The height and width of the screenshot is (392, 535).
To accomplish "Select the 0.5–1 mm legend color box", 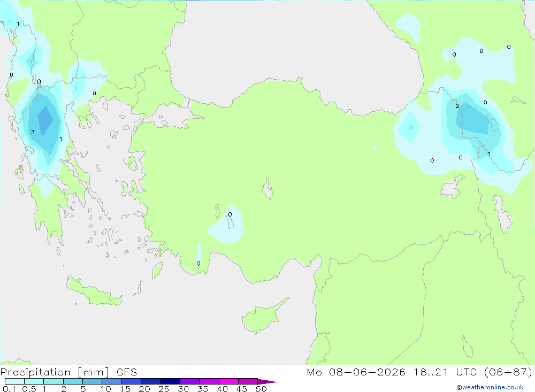I will pos(34,381).
